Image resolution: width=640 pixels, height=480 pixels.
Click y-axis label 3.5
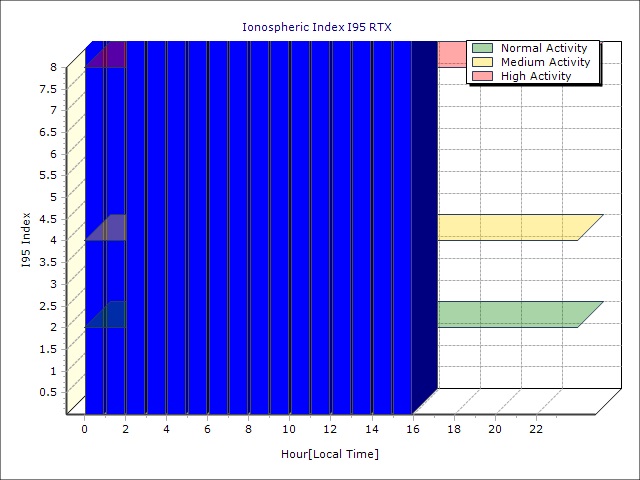coord(48,262)
